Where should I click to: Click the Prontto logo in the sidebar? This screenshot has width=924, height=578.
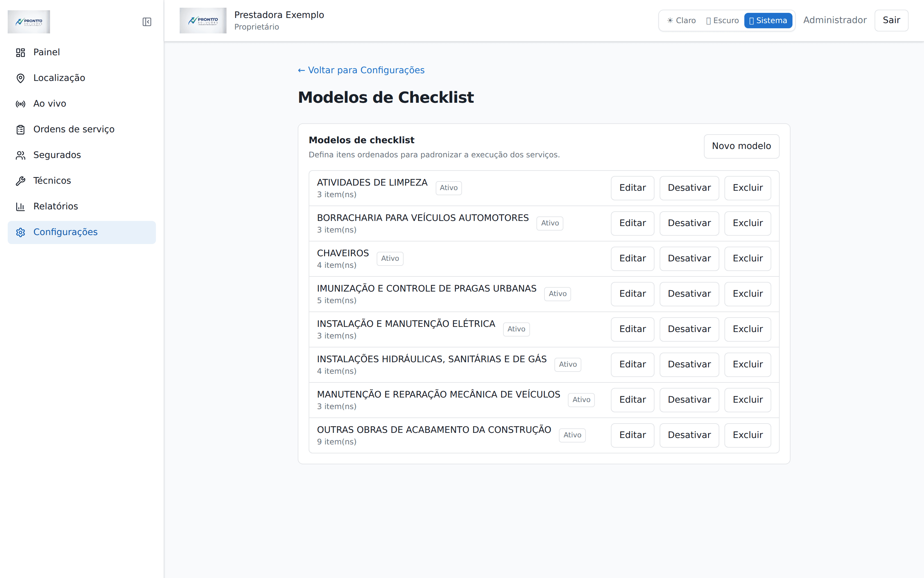tap(29, 22)
